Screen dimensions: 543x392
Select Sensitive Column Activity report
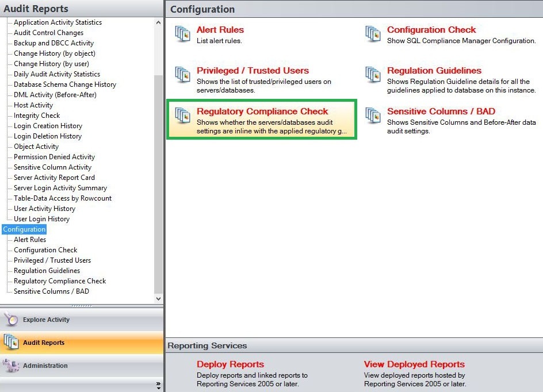point(53,167)
